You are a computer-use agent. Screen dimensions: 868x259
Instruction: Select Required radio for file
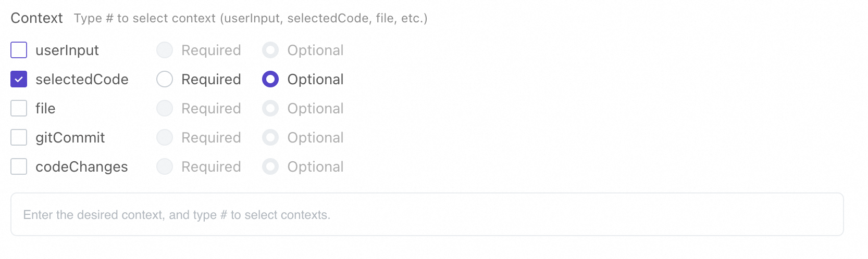(165, 108)
